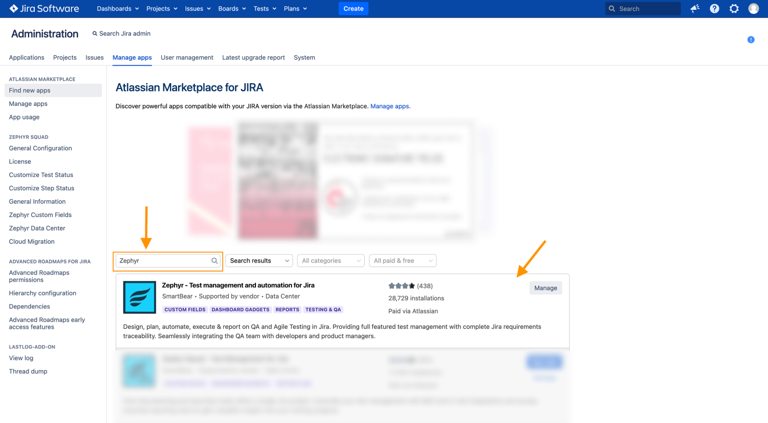The width and height of the screenshot is (768, 423).
Task: Open Advanced Roadmaps early access features
Action: (47, 323)
